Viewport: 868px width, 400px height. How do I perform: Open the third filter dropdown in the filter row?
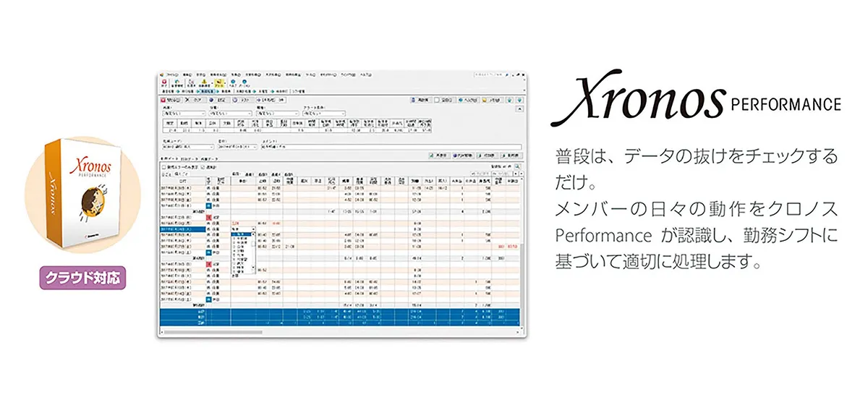pyautogui.click(x=277, y=114)
